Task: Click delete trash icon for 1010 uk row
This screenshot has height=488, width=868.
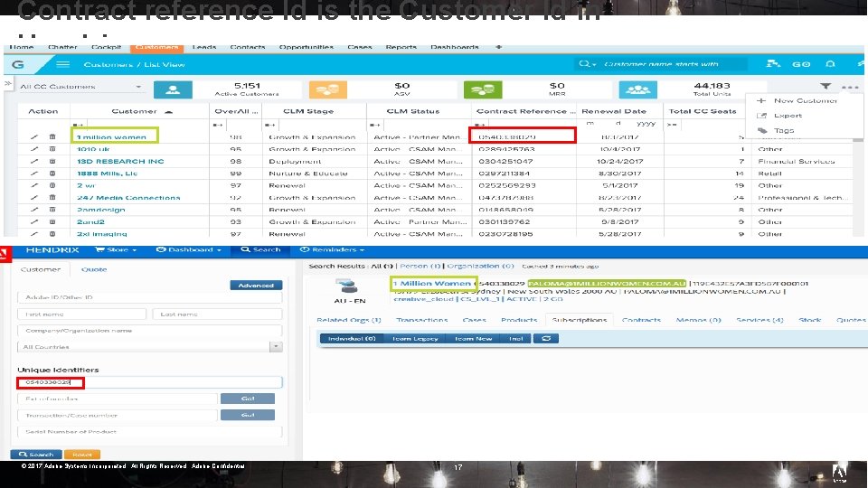Action: point(52,149)
